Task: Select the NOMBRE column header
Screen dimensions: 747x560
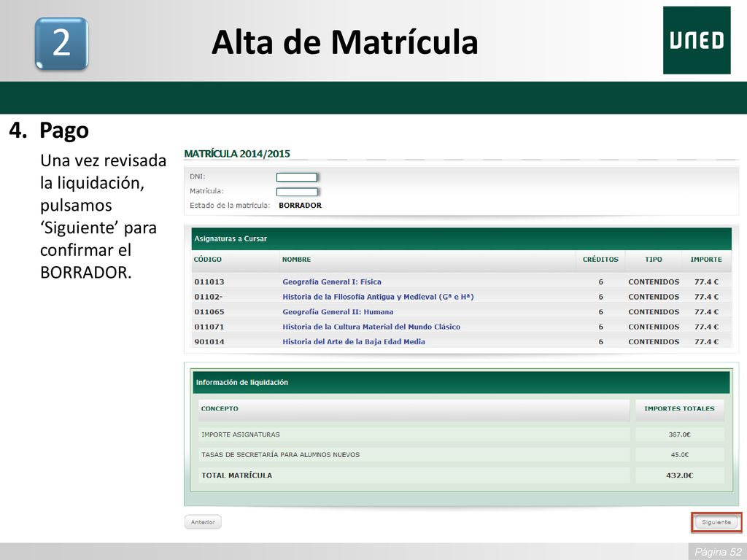Action: coord(296,260)
